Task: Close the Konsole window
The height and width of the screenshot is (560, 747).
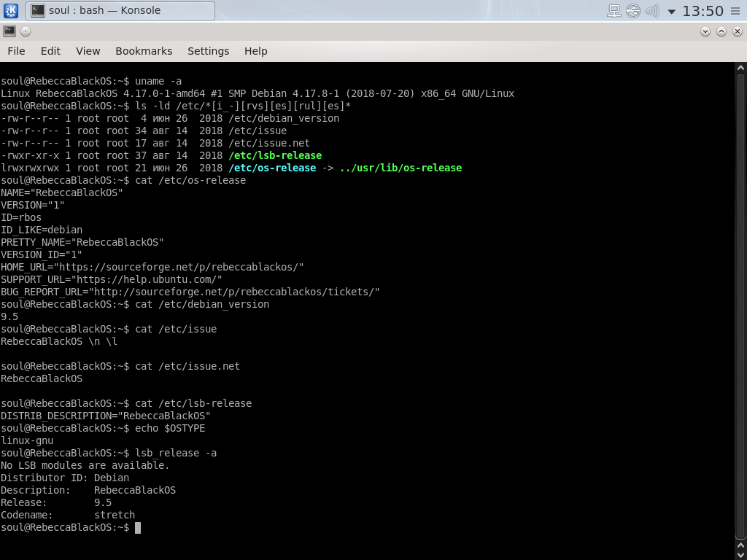Action: (x=737, y=31)
